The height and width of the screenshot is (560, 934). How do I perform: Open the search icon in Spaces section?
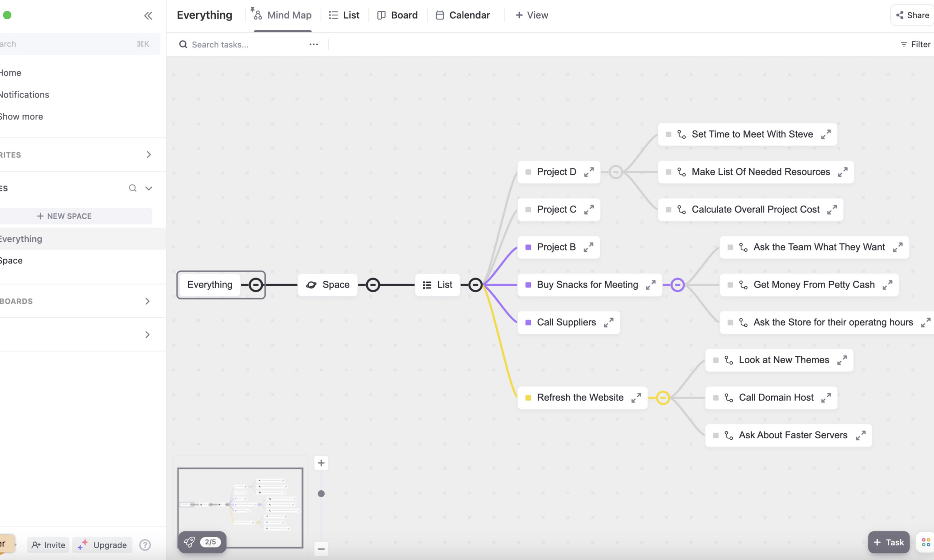(x=133, y=188)
